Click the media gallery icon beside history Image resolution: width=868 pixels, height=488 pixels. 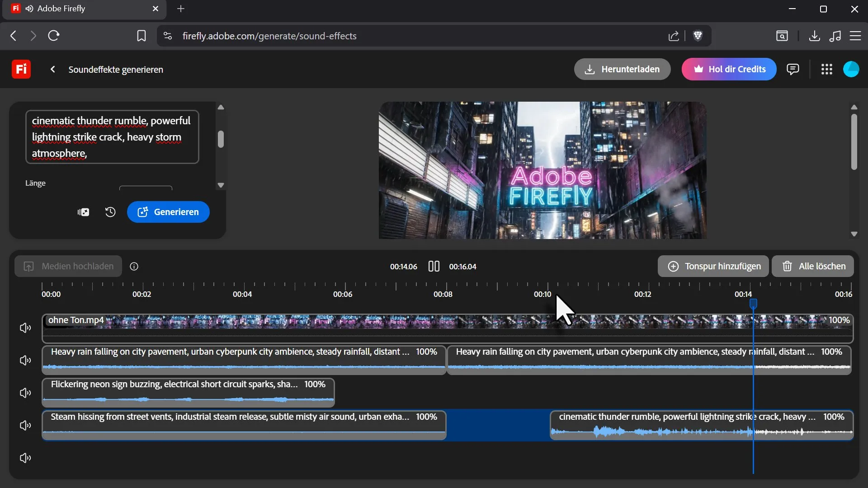click(x=83, y=212)
